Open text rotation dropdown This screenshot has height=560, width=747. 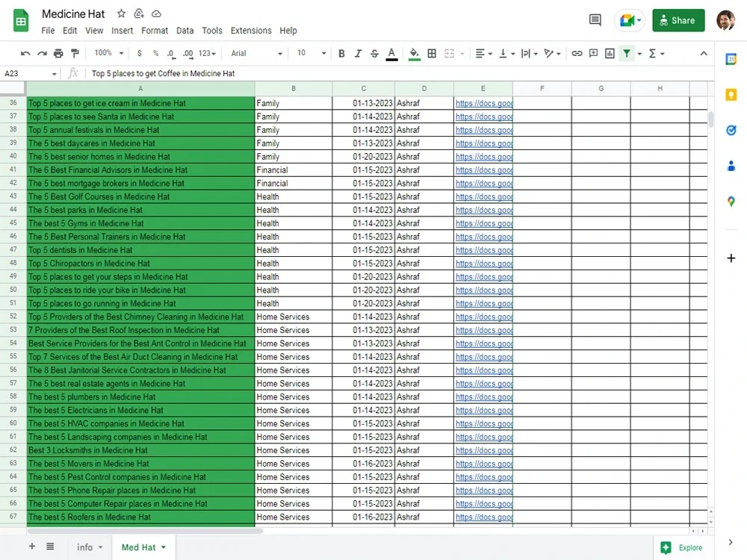point(552,53)
